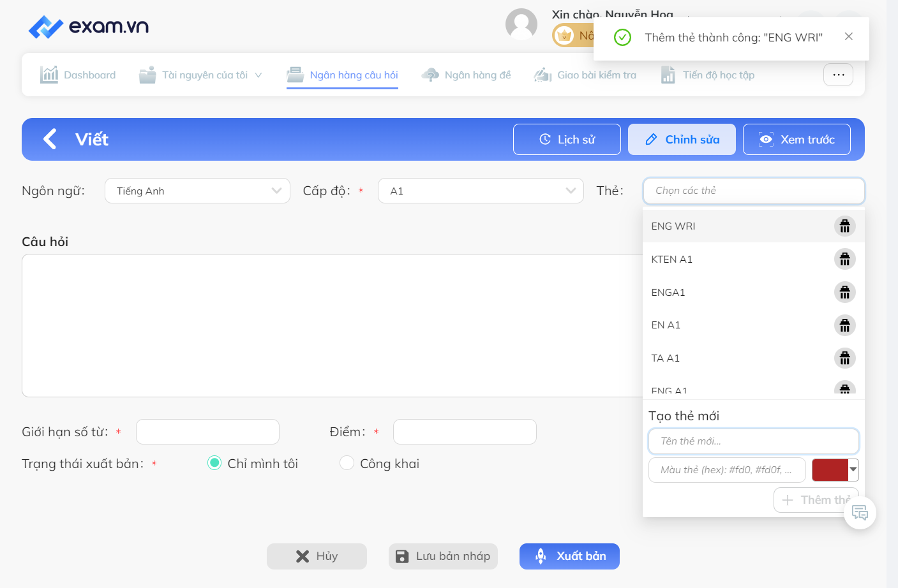The width and height of the screenshot is (898, 588).
Task: Click the Lịch sử button
Action: [567, 139]
